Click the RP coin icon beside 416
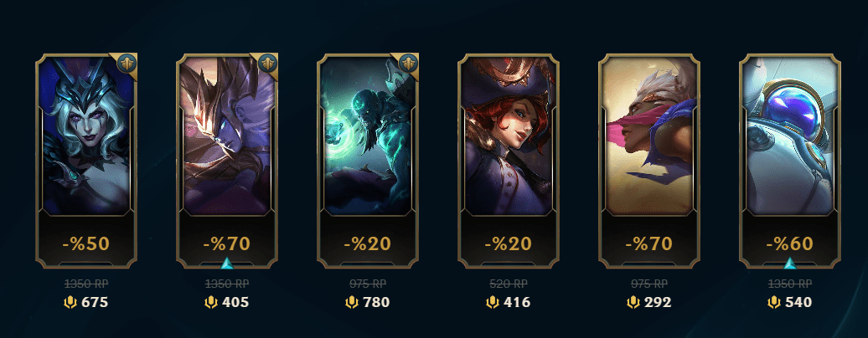Screen dimensions: 868x338 point(492,303)
